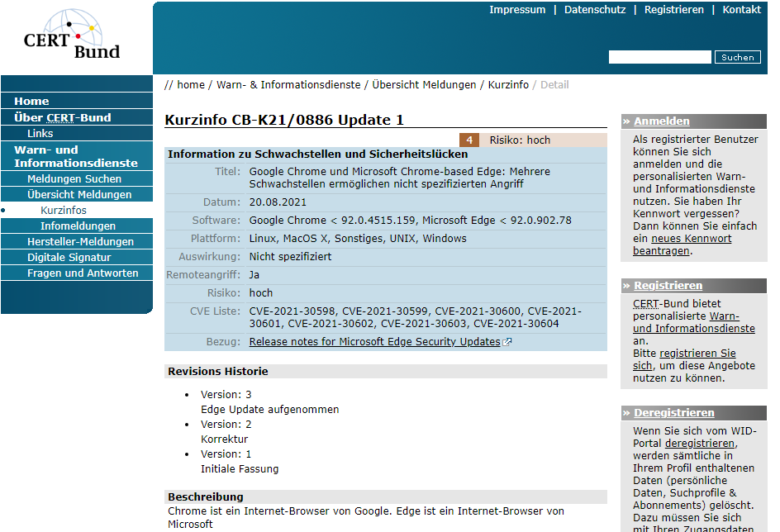Viewport: 780px width, 532px height.
Task: Open Links in the sidebar menu
Action: click(77, 133)
